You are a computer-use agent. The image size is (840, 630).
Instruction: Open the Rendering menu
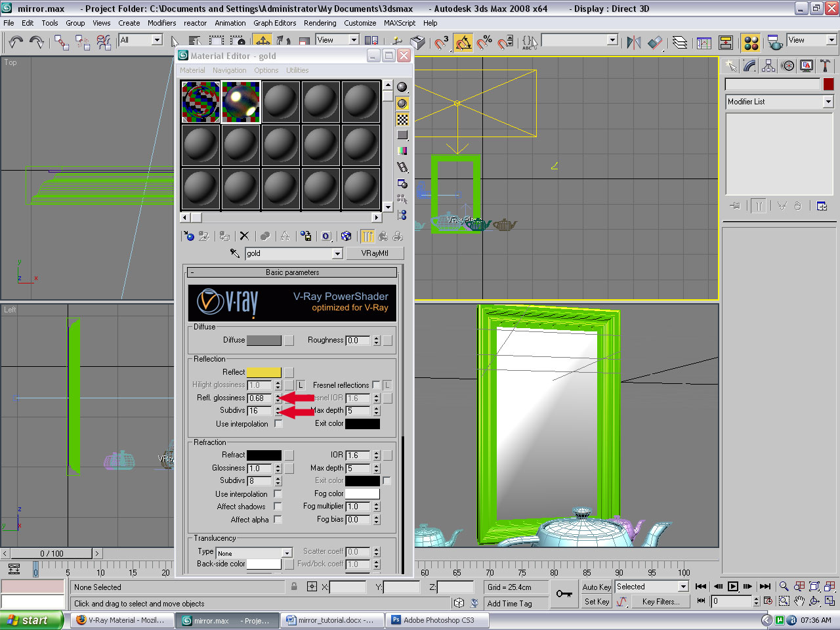coord(320,23)
